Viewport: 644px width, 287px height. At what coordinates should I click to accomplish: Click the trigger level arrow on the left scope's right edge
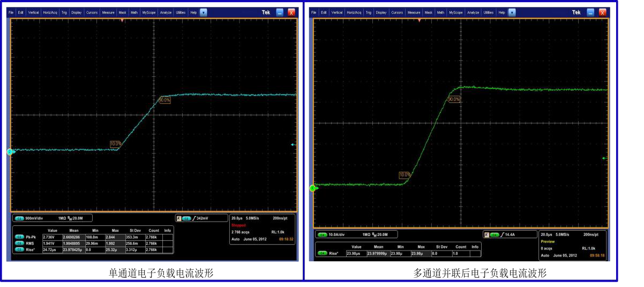(x=293, y=145)
